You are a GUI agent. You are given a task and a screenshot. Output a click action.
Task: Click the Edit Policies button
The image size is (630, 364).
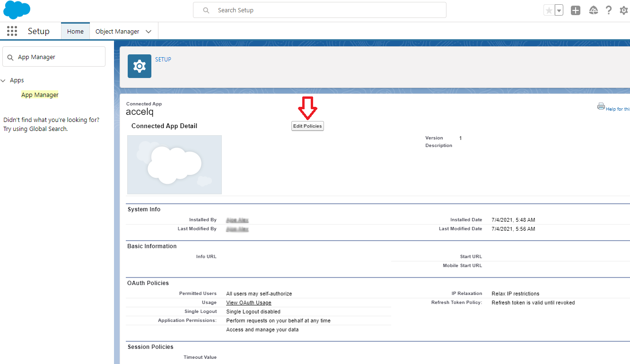(x=307, y=126)
